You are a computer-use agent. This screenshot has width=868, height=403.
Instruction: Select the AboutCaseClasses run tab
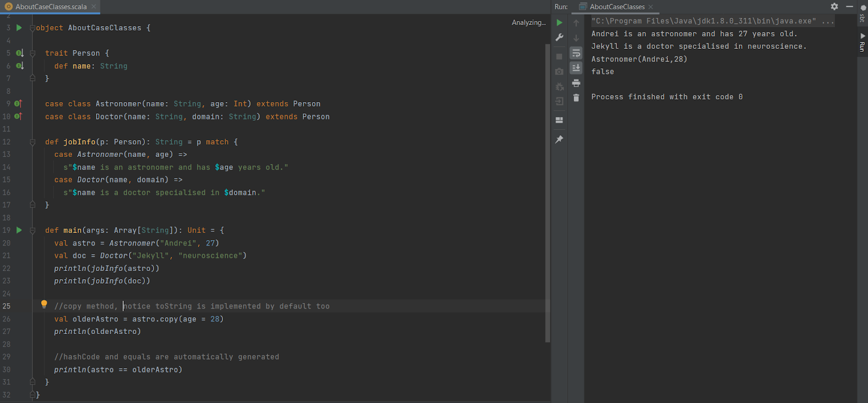click(x=617, y=7)
